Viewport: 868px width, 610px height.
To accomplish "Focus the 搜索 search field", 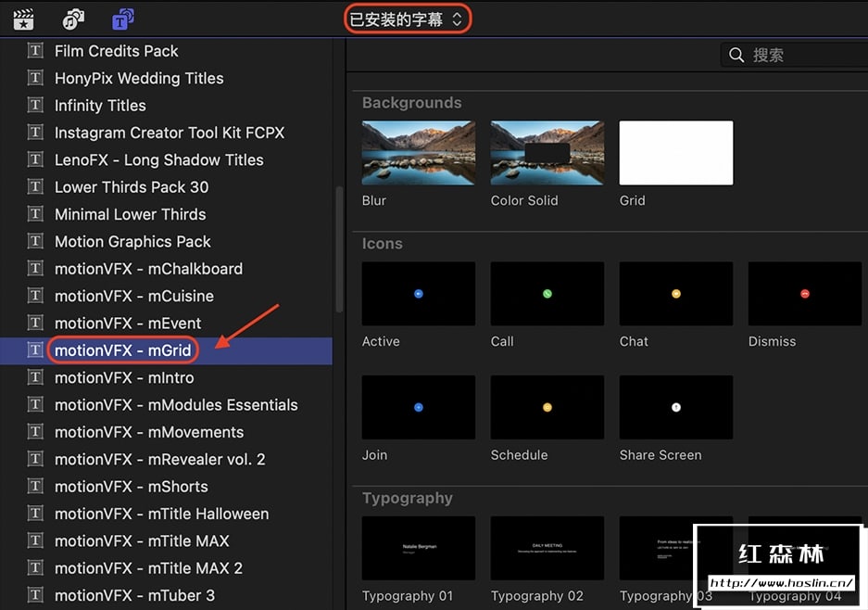I will pyautogui.click(x=795, y=55).
